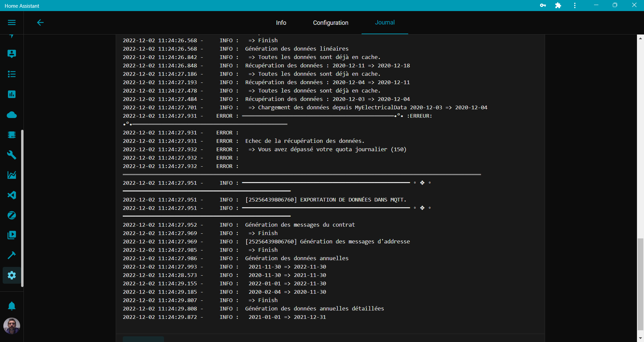Open the three-dot overflow menu
Image resolution: width=644 pixels, height=342 pixels.
[x=574, y=6]
